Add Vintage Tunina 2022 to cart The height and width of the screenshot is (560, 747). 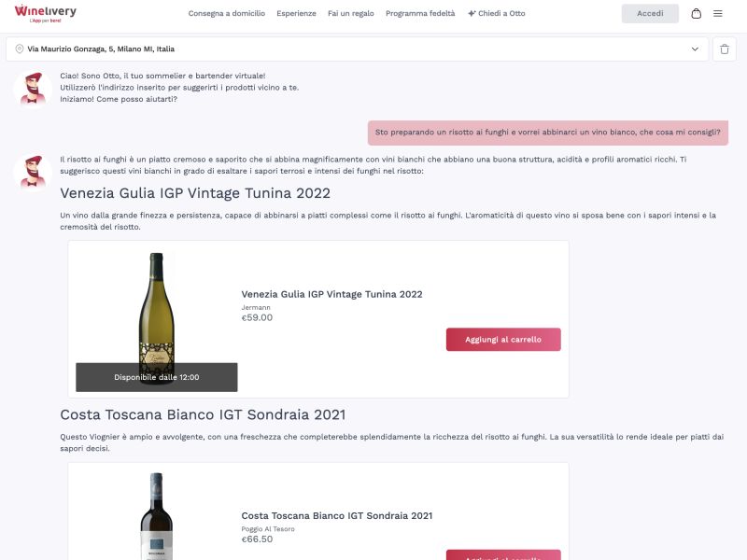[x=502, y=339]
